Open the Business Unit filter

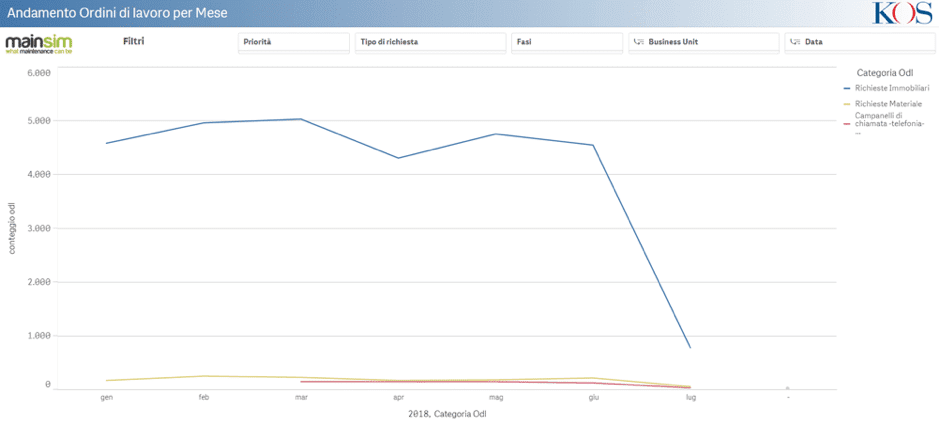pos(704,43)
